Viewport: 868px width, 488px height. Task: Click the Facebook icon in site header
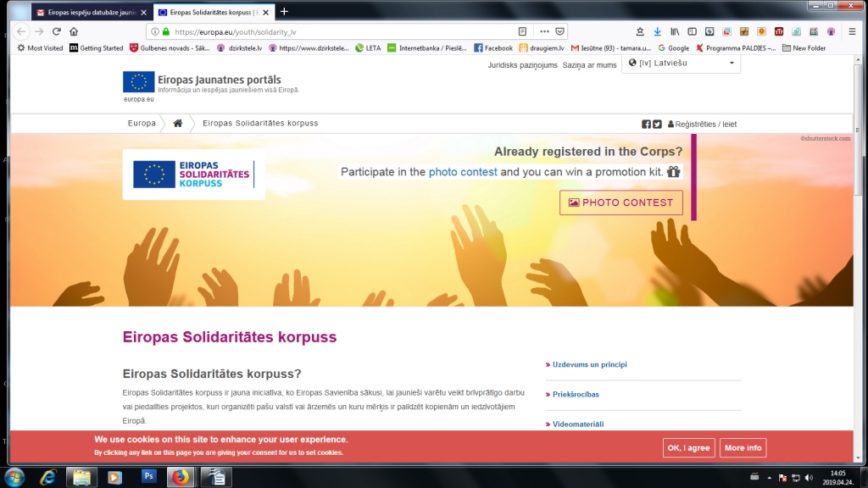pos(647,124)
